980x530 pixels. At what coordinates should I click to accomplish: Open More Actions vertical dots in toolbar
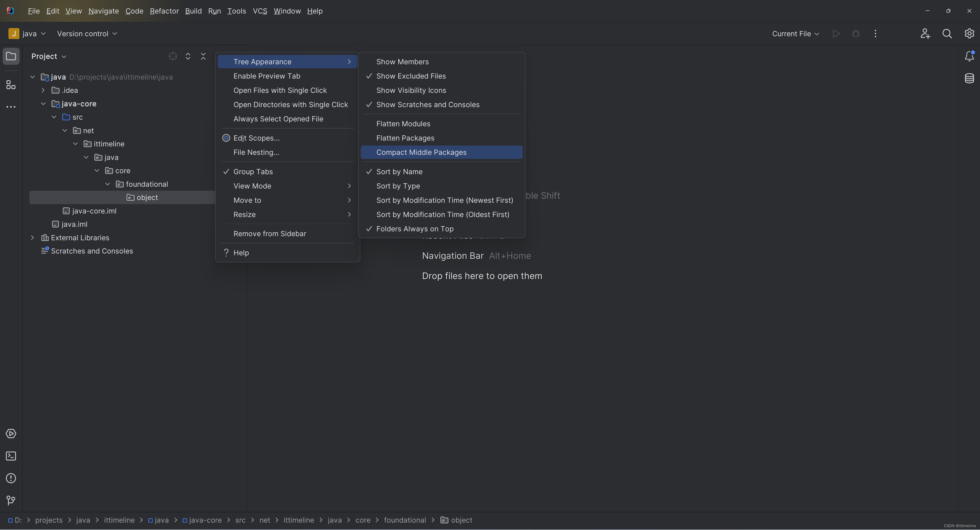click(x=875, y=34)
